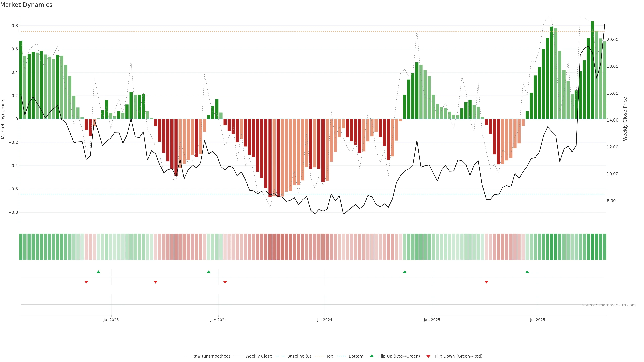Click the red flip-down marker between Jul 2023 and Jan 2024
The height and width of the screenshot is (362, 644).
(x=155, y=282)
